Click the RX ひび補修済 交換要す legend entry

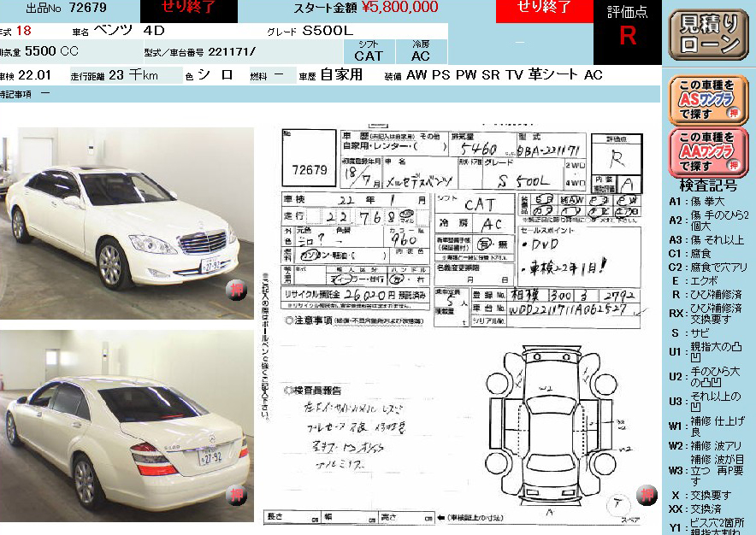706,314
